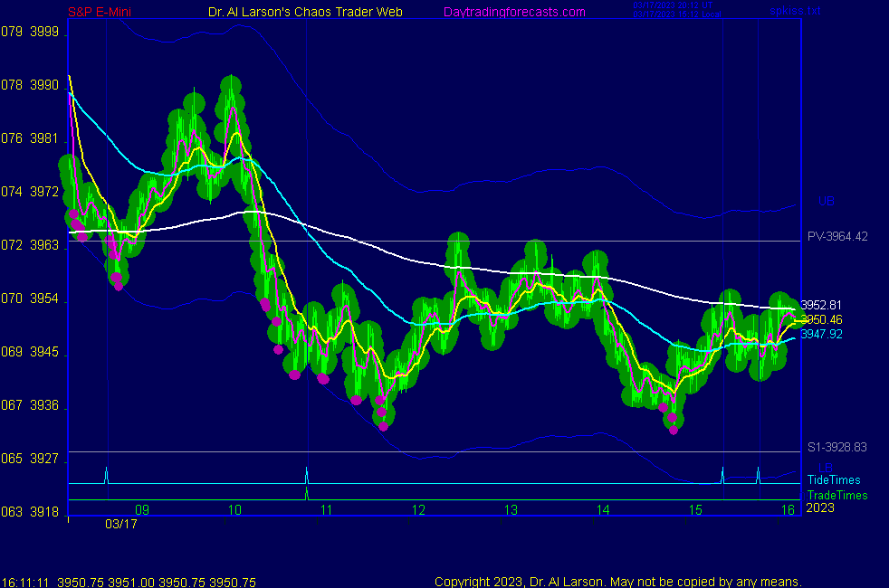Click the 16:11:11 timestamp in status line
This screenshot has width=889, height=588.
(x=25, y=583)
